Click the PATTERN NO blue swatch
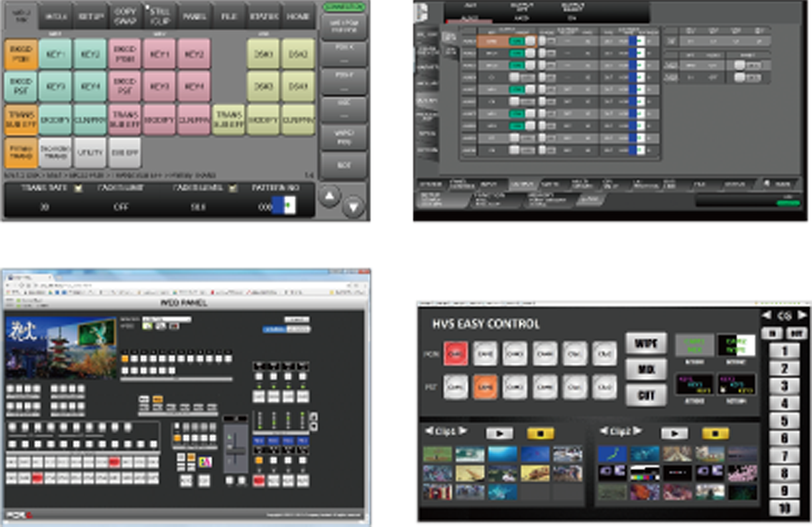This screenshot has width=812, height=527. click(283, 207)
